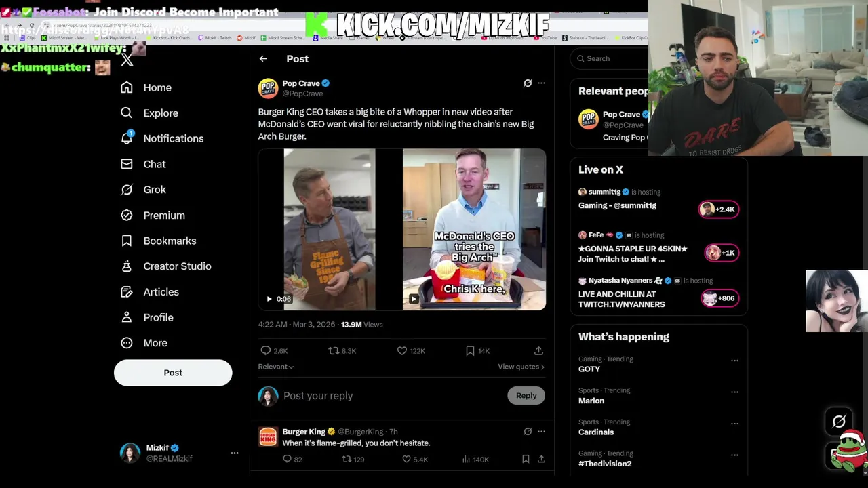Open three-dot menu on Pop Crave post
This screenshot has height=488, width=868.
coord(541,83)
